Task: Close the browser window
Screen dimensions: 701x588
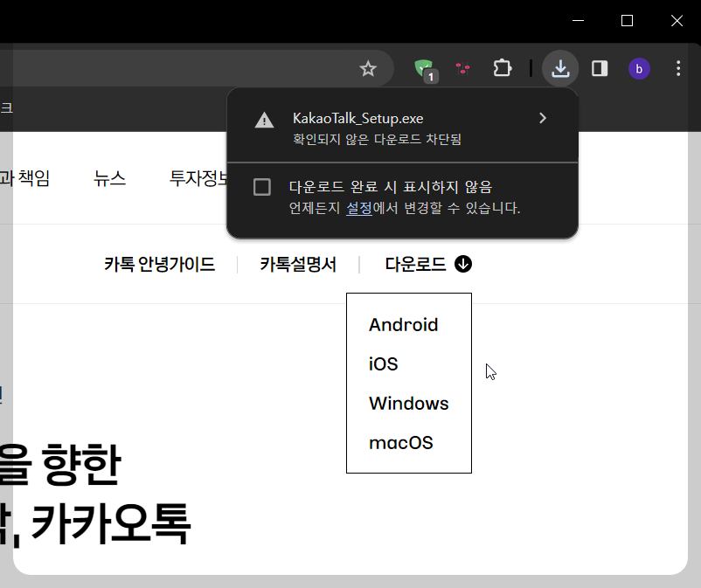Action: coord(677,21)
